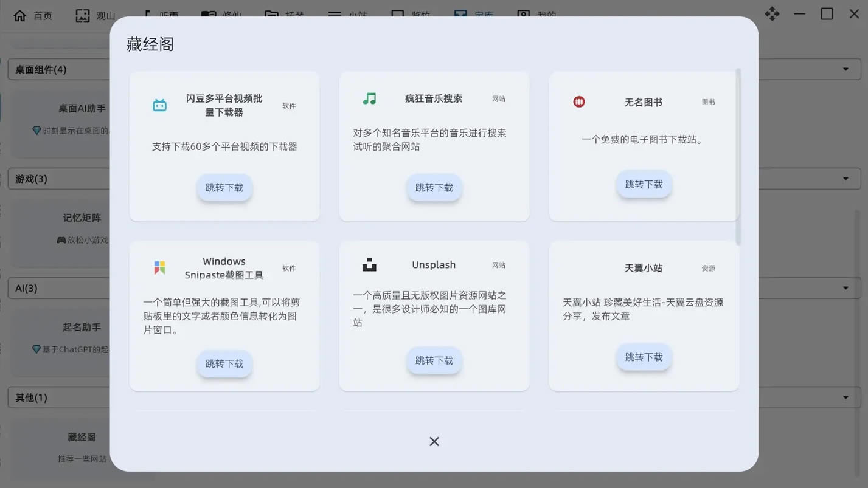Click 跳转下载 under 无名图书
The height and width of the screenshot is (488, 868).
644,184
